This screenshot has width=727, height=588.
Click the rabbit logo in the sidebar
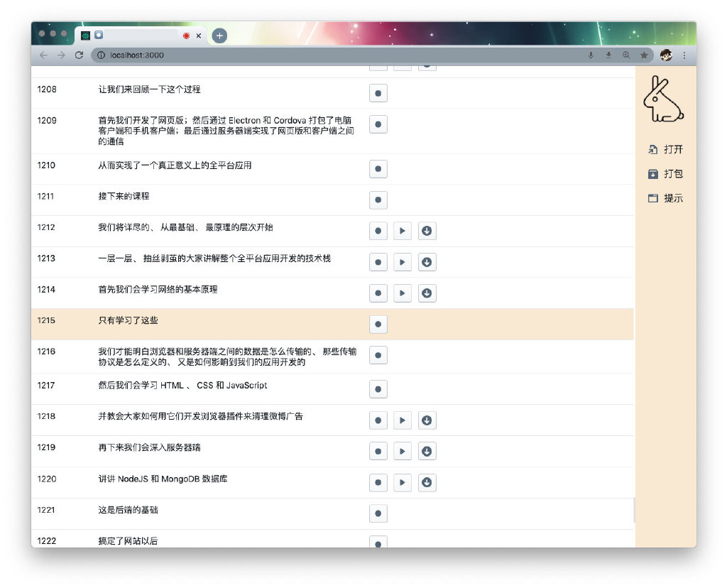coord(663,99)
